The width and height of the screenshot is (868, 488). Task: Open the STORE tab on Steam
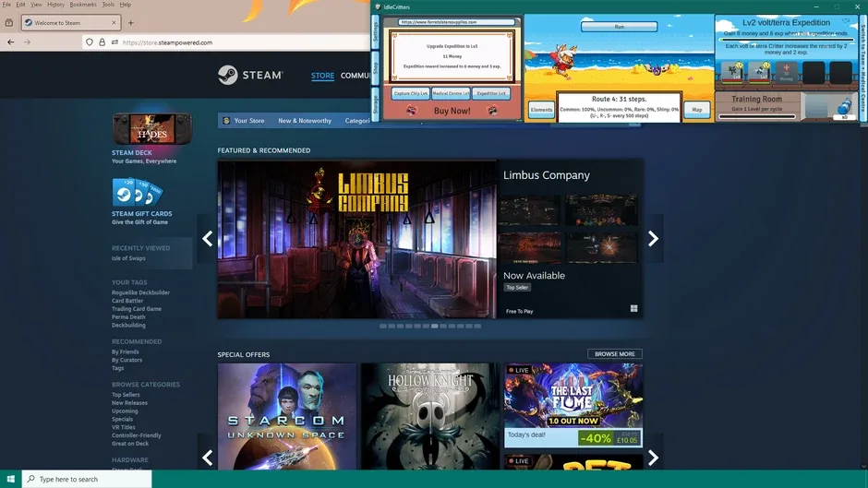323,76
